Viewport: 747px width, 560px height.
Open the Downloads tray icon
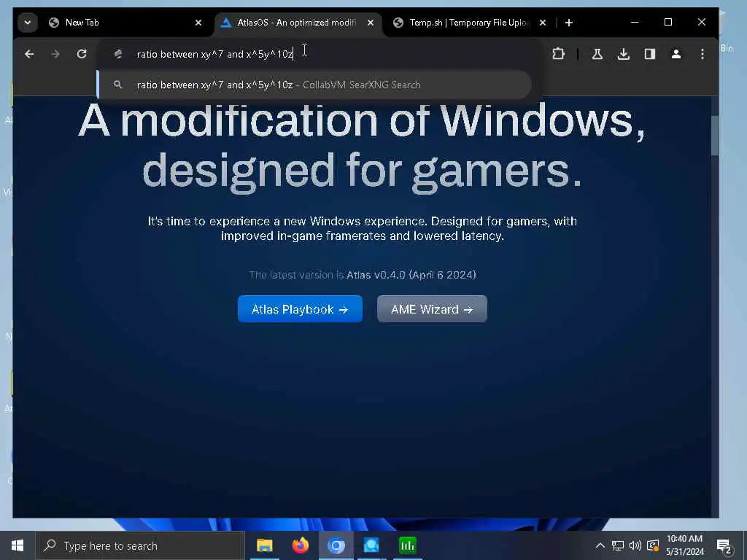point(623,54)
